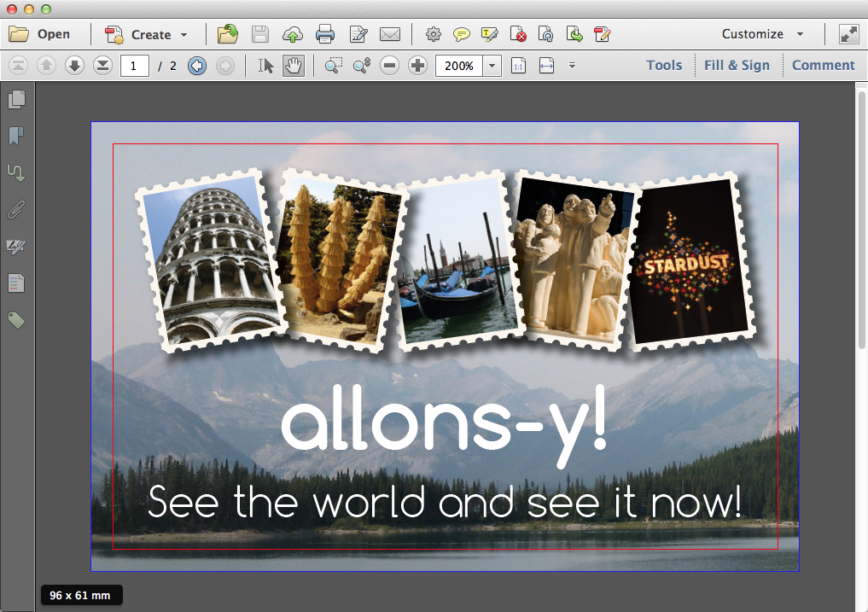Open the Signatures panel
The width and height of the screenshot is (868, 612).
pos(16,247)
